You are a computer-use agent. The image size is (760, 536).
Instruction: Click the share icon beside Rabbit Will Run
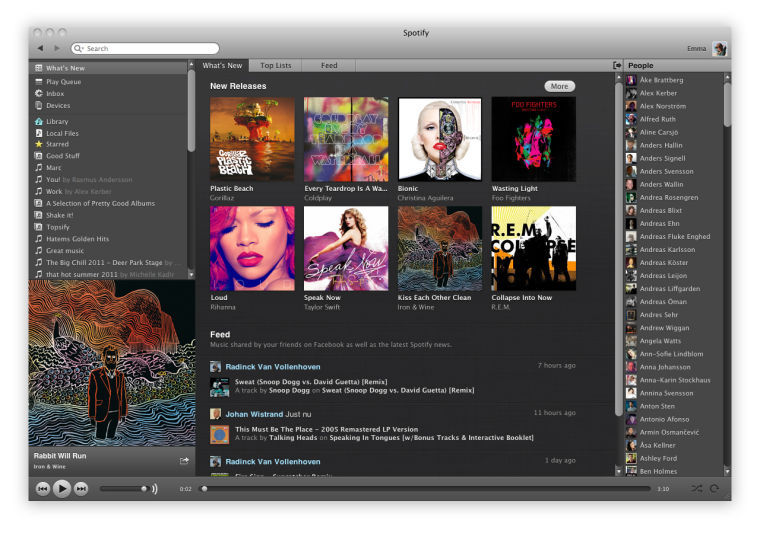[184, 461]
